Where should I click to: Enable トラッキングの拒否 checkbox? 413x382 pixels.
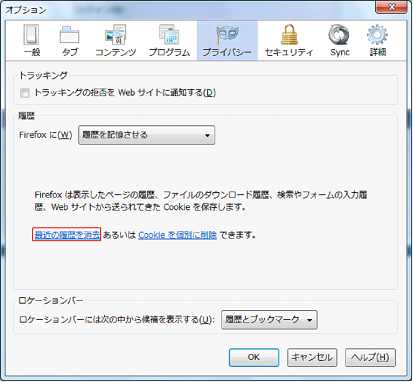pyautogui.click(x=25, y=93)
